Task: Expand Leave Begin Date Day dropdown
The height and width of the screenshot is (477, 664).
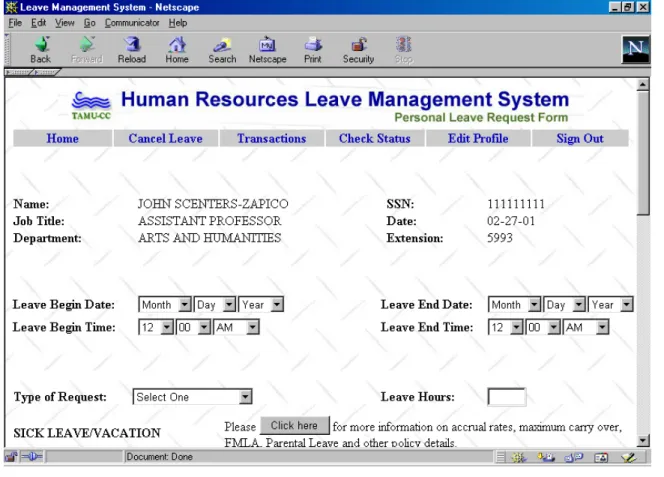Action: click(x=215, y=305)
